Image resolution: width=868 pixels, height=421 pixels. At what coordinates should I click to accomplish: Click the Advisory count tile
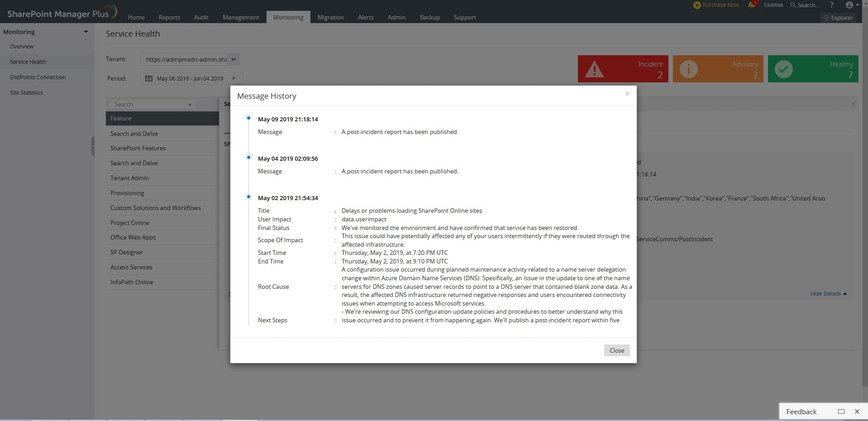point(718,69)
